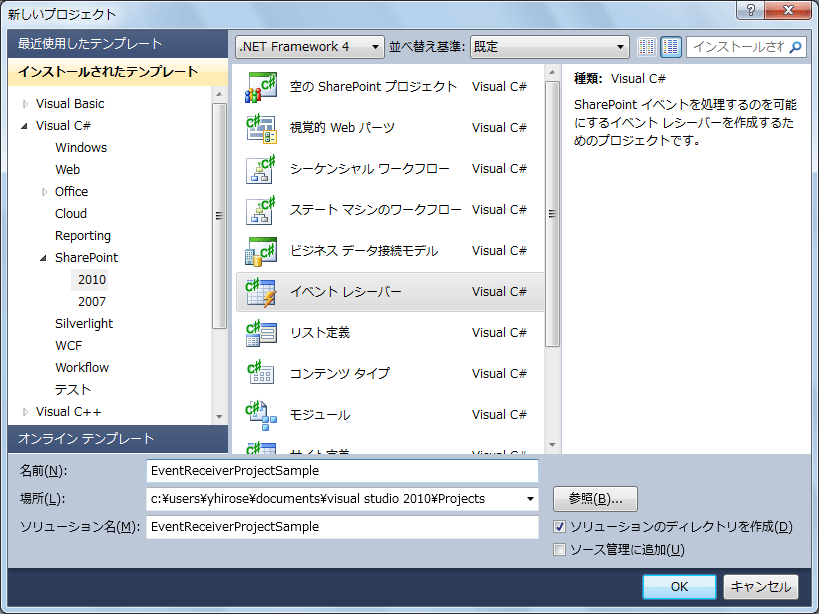Select the empty SharePoint project template icon
The image size is (819, 614).
click(x=261, y=87)
